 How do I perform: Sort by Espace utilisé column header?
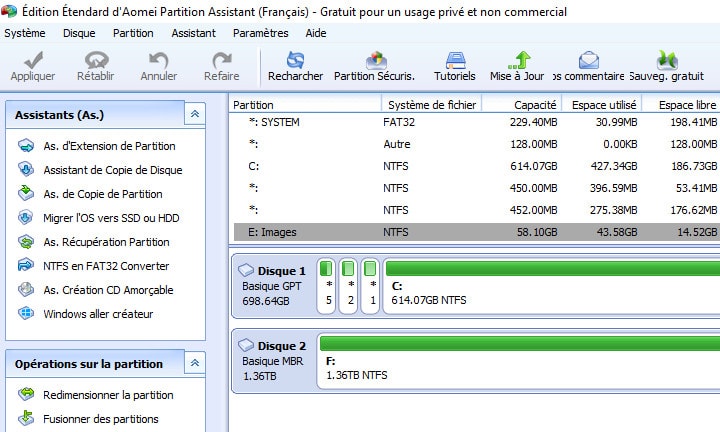tap(602, 105)
